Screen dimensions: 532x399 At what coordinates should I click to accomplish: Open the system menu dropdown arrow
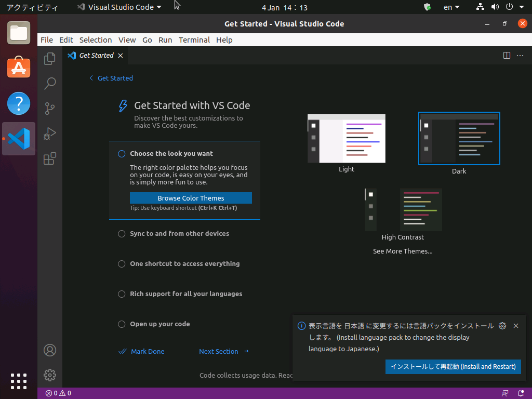click(x=522, y=7)
